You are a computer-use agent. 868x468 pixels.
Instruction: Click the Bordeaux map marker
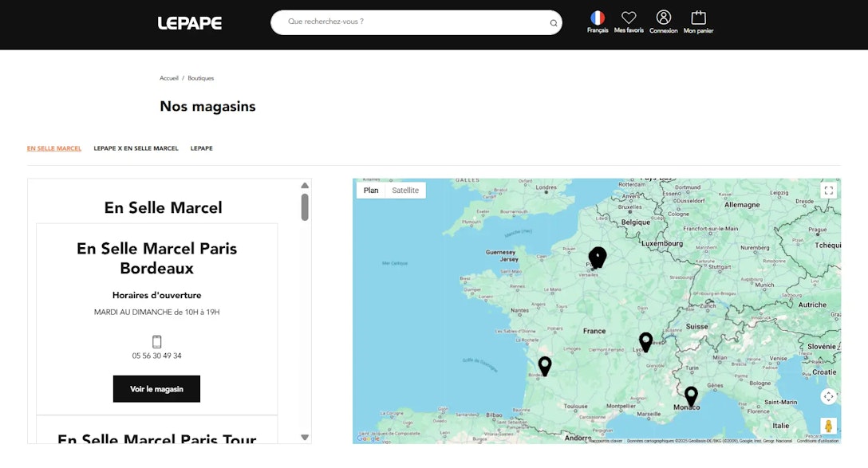tap(545, 366)
